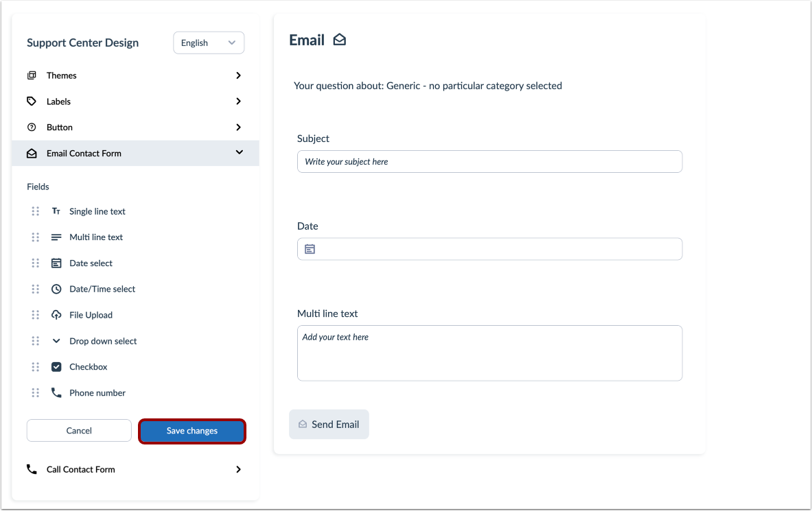The width and height of the screenshot is (812, 511).
Task: Click the Email preview heading text
Action: tap(307, 40)
